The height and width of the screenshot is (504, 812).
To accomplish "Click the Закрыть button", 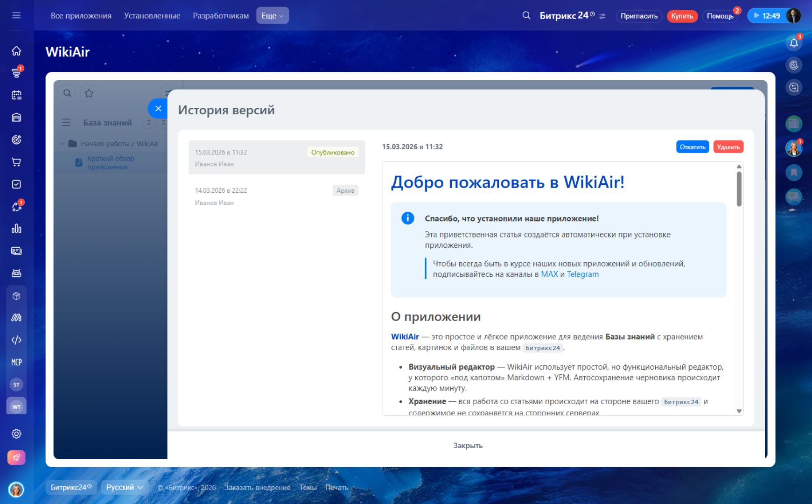I will pos(468,446).
